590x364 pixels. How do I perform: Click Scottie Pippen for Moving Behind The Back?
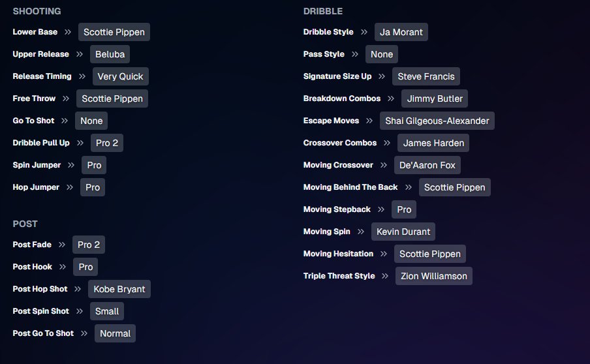(x=454, y=187)
